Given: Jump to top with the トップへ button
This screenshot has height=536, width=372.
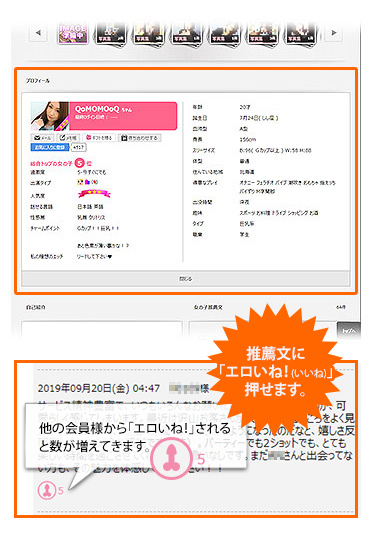Looking at the screenshot, I should tap(349, 331).
